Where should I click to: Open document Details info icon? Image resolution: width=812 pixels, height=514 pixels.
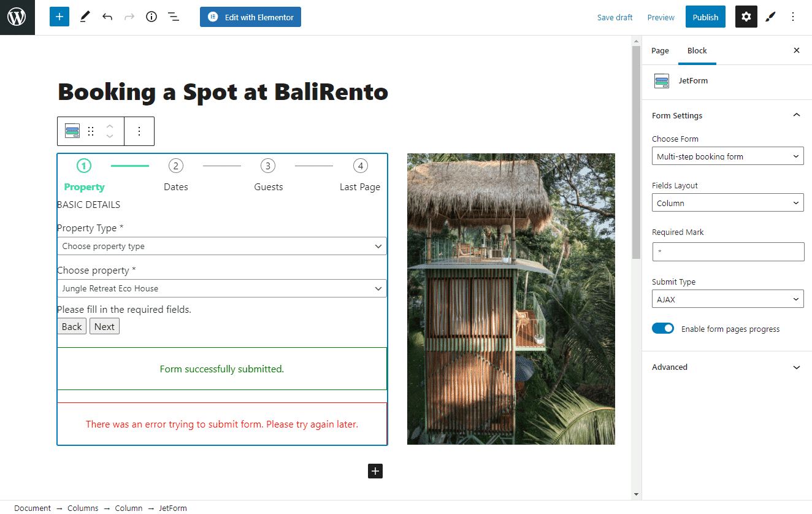pyautogui.click(x=151, y=17)
